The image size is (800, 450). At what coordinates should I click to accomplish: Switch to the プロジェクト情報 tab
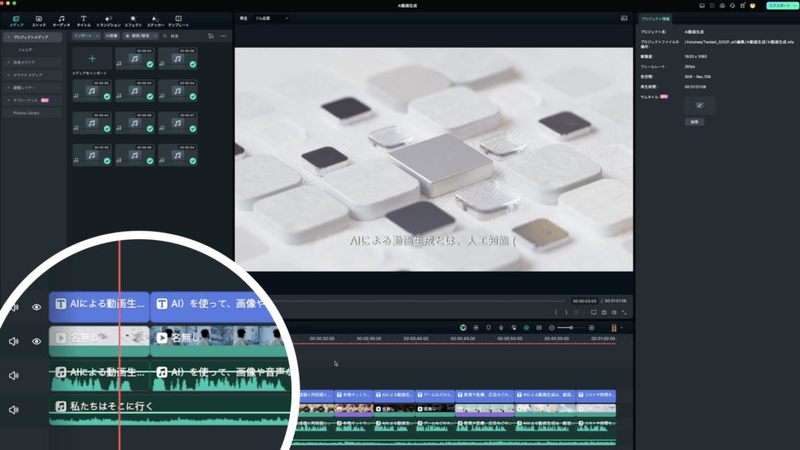click(x=655, y=19)
